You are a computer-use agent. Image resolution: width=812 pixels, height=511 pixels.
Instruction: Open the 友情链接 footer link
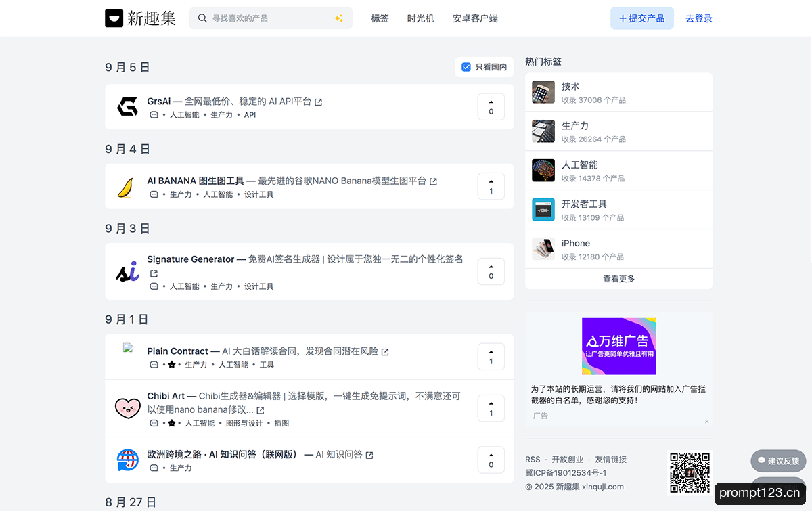[x=610, y=460]
